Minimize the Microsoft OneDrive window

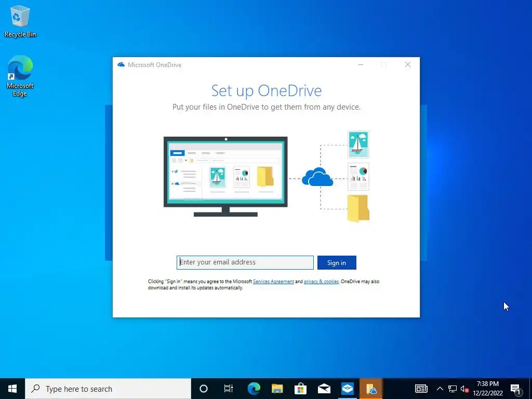click(361, 64)
